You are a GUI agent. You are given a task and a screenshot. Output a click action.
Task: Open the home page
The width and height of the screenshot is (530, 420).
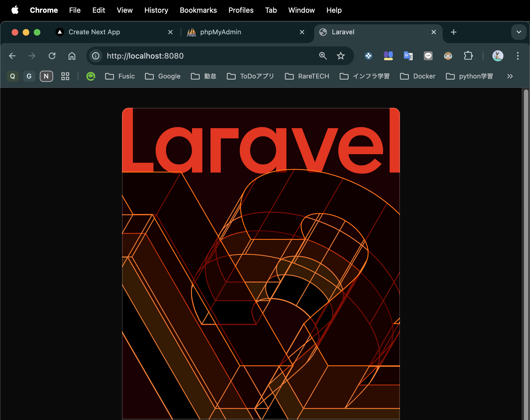pos(72,56)
